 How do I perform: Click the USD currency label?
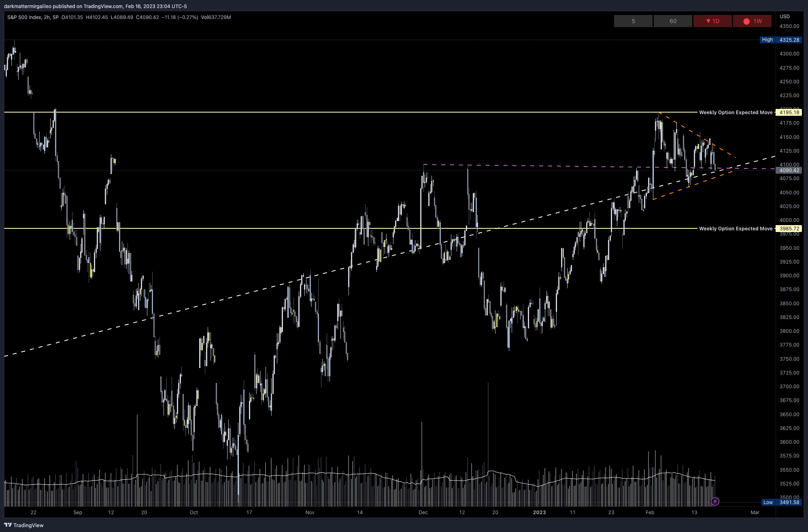[x=785, y=17]
